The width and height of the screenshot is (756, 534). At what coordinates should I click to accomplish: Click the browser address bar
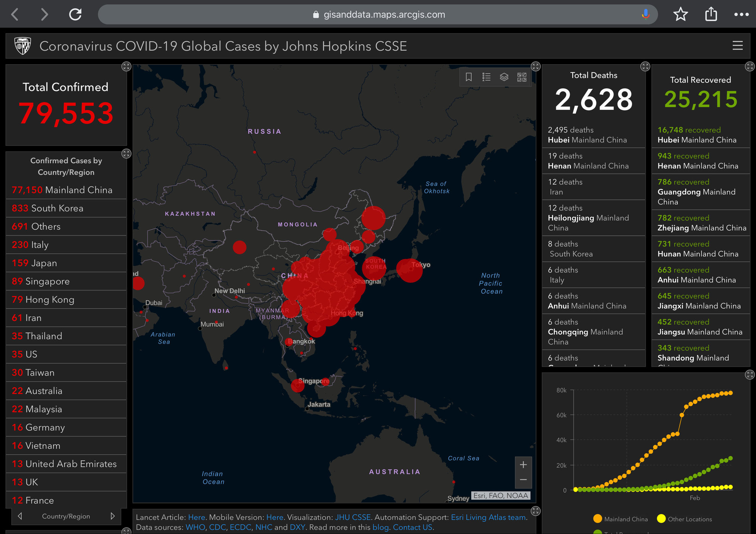pos(378,15)
